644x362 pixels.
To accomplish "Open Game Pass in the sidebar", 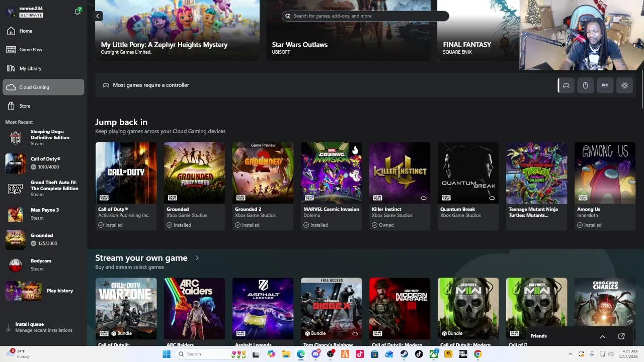I will [43, 50].
